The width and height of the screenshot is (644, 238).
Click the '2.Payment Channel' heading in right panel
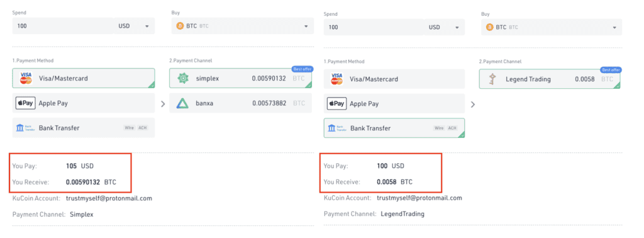(500, 61)
